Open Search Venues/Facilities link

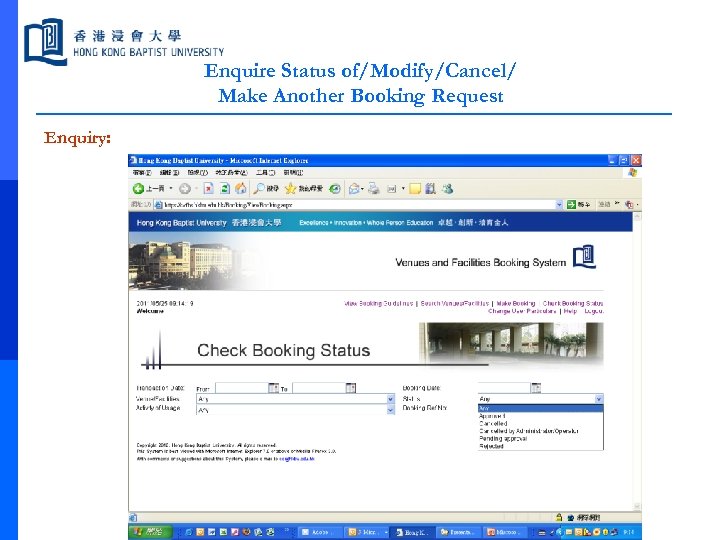coord(455,304)
